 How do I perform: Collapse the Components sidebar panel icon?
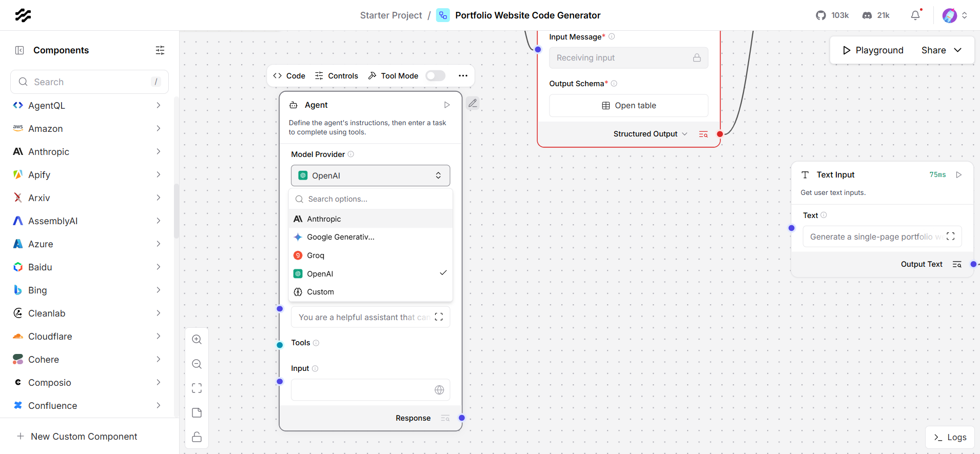[x=19, y=50]
